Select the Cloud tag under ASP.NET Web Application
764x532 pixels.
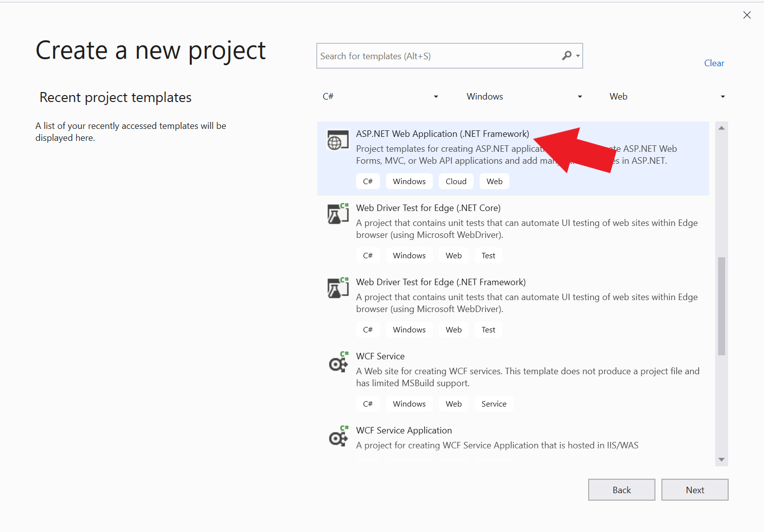[x=456, y=181]
